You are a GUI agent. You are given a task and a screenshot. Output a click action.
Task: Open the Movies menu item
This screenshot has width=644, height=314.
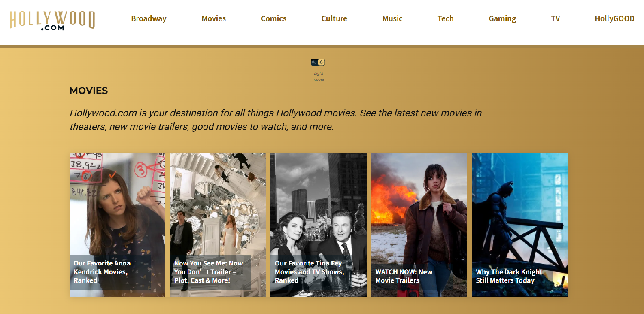coord(214,18)
